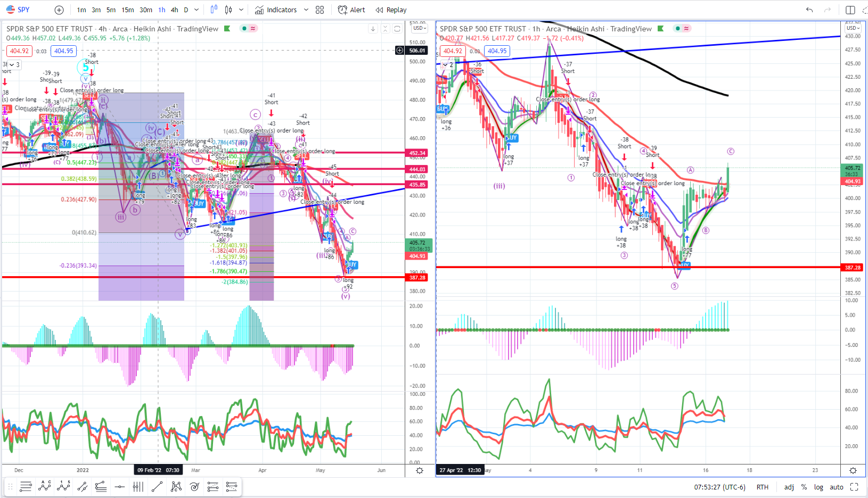868x498 pixels.
Task: Open USD currency dropdown on left chart
Action: [419, 28]
